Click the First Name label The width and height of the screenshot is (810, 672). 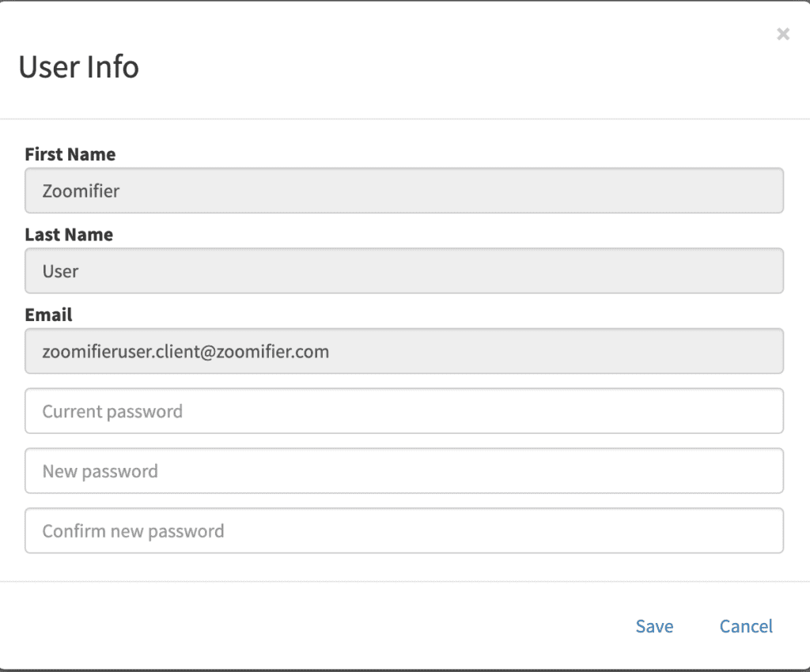click(x=70, y=154)
